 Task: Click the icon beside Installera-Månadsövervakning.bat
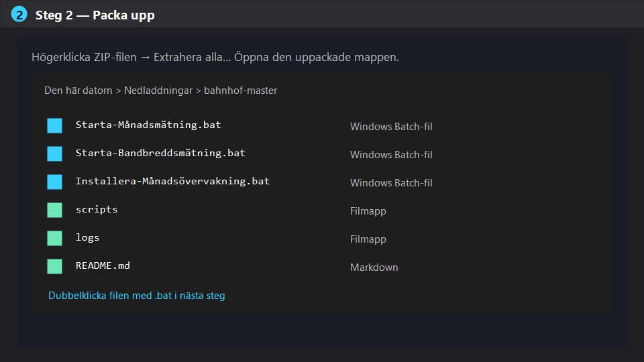(x=54, y=182)
